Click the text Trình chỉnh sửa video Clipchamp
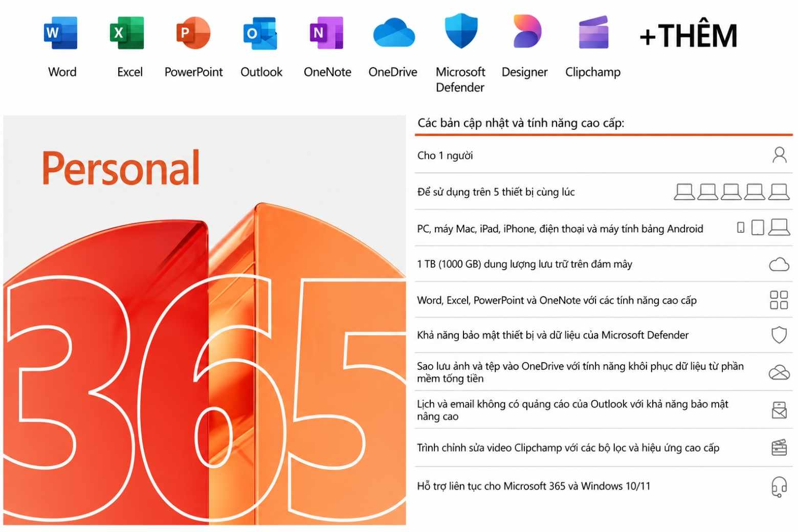The image size is (798, 532). pyautogui.click(x=568, y=448)
